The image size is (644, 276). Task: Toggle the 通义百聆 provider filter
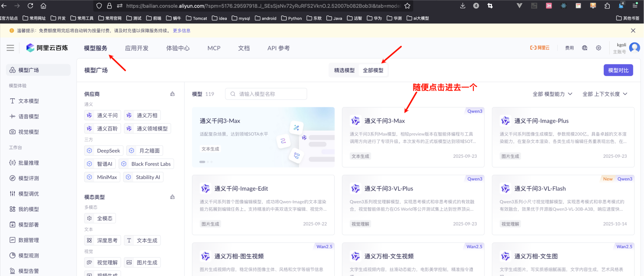pyautogui.click(x=103, y=128)
